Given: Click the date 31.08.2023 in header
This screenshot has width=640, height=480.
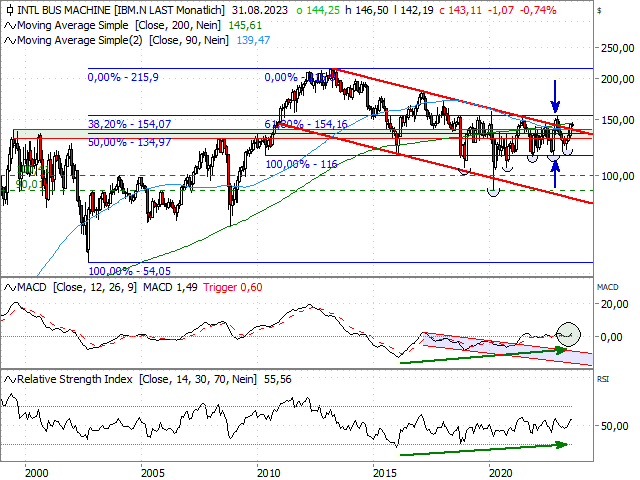Looking at the screenshot, I should pos(260,10).
